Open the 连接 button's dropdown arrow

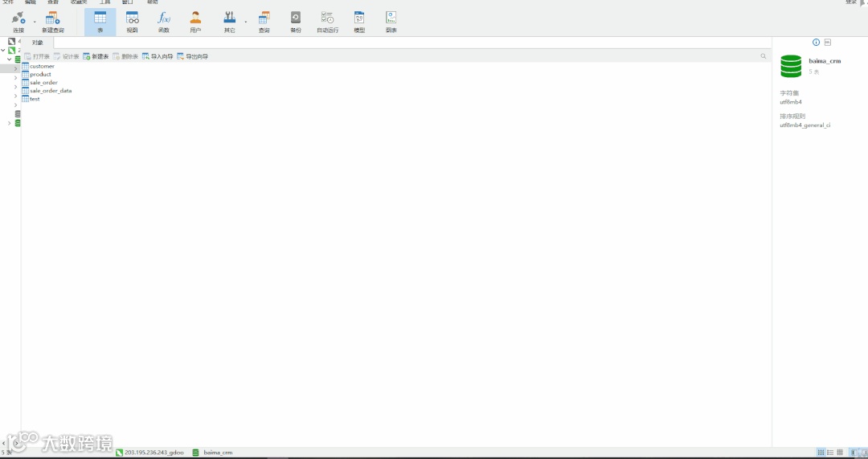[35, 23]
